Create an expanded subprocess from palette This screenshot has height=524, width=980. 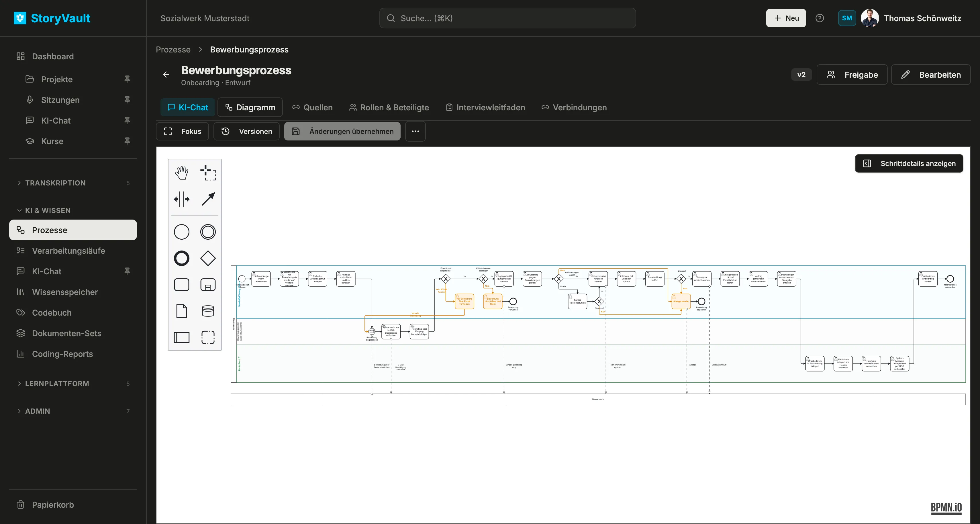coord(208,285)
